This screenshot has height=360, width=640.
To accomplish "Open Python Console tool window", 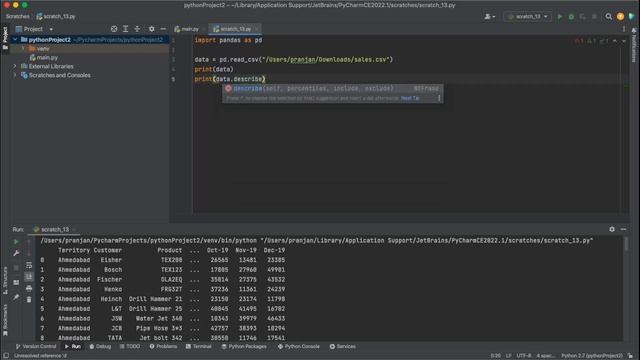I will [298, 347].
